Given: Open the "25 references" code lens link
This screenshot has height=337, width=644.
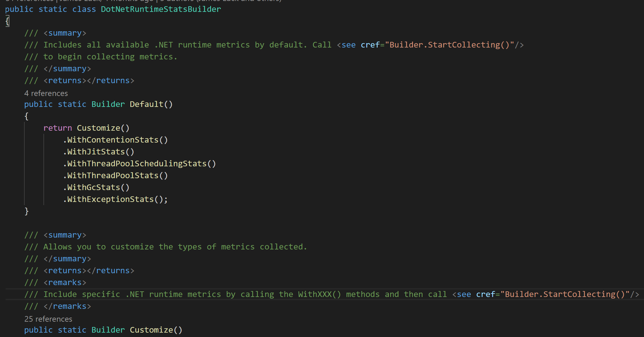Looking at the screenshot, I should coord(48,319).
